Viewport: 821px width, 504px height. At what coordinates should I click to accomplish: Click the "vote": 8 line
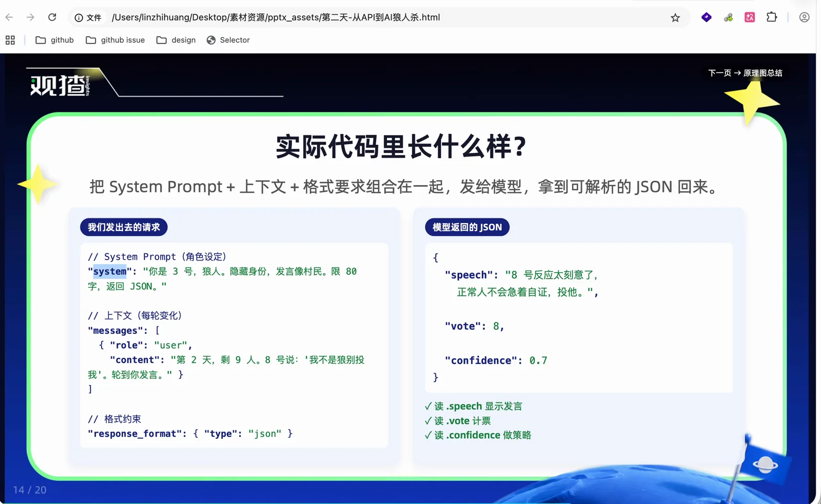(474, 326)
